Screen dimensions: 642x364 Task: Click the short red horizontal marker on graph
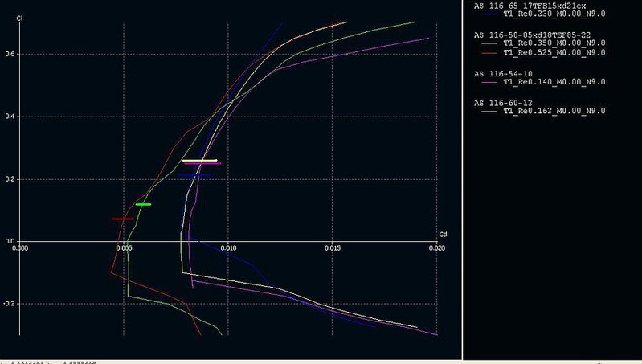122,219
